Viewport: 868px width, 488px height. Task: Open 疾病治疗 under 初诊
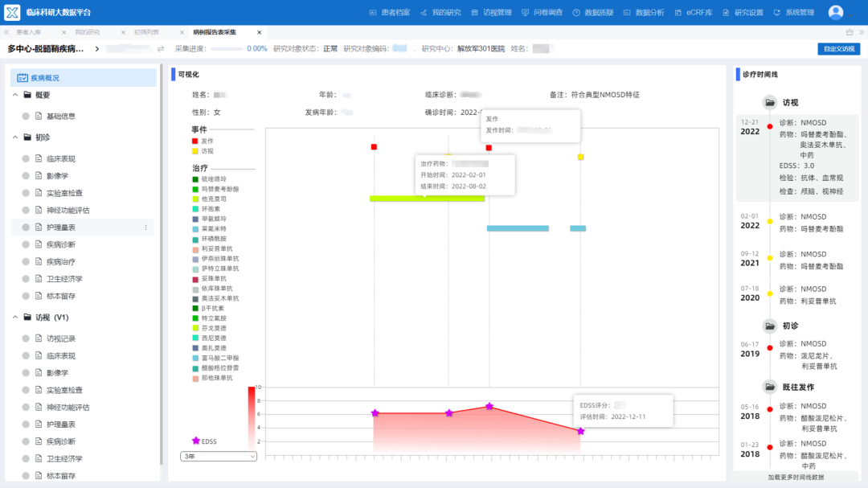[61, 261]
